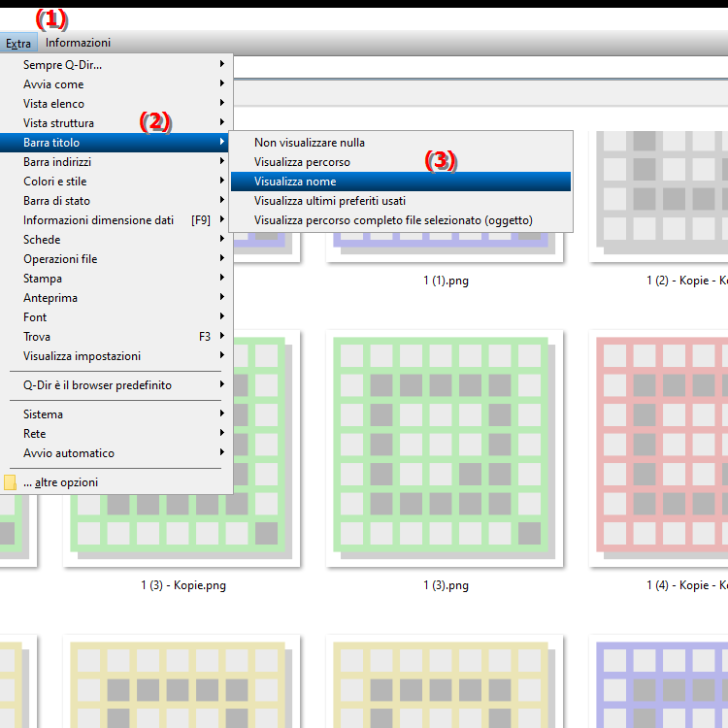Open Anteprima submenu
The image size is (728, 728).
[x=116, y=298]
